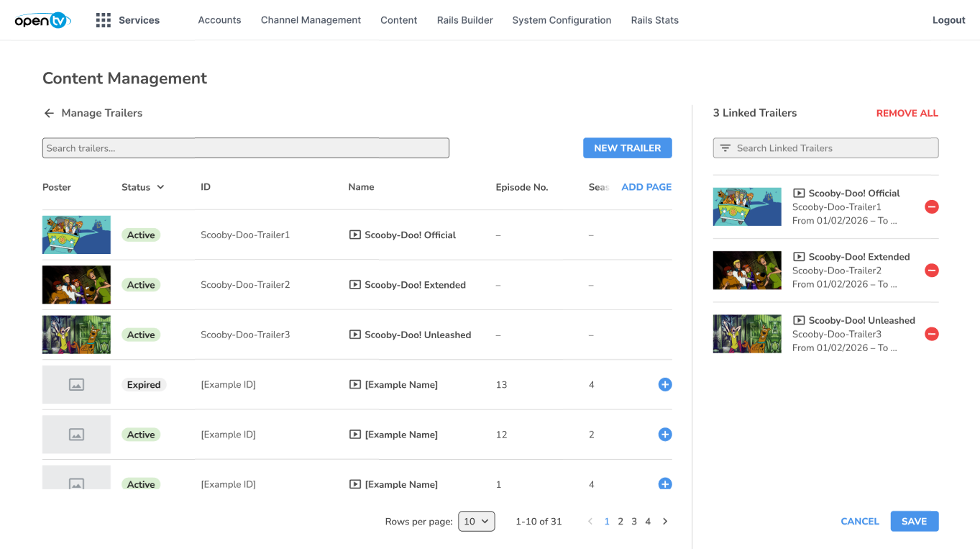Unlink Scooby-Doo! Unleashed with minus icon
The width and height of the screenshot is (980, 549).
click(931, 334)
